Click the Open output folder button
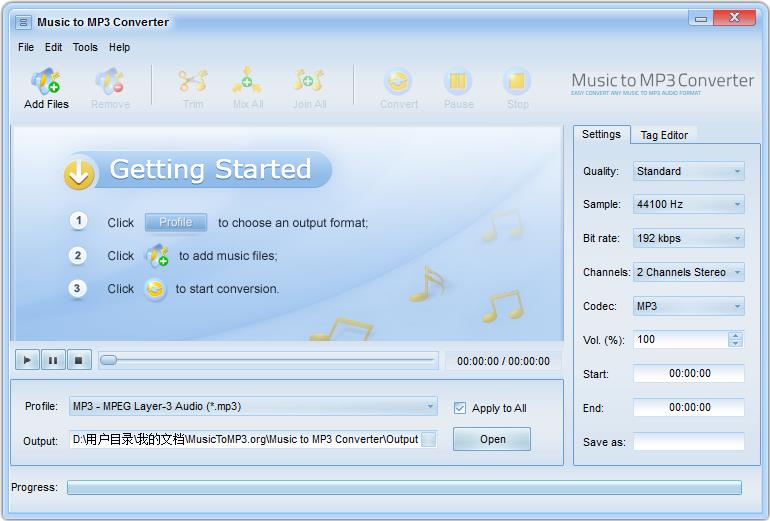Viewport: 770px width, 521px height. click(492, 439)
